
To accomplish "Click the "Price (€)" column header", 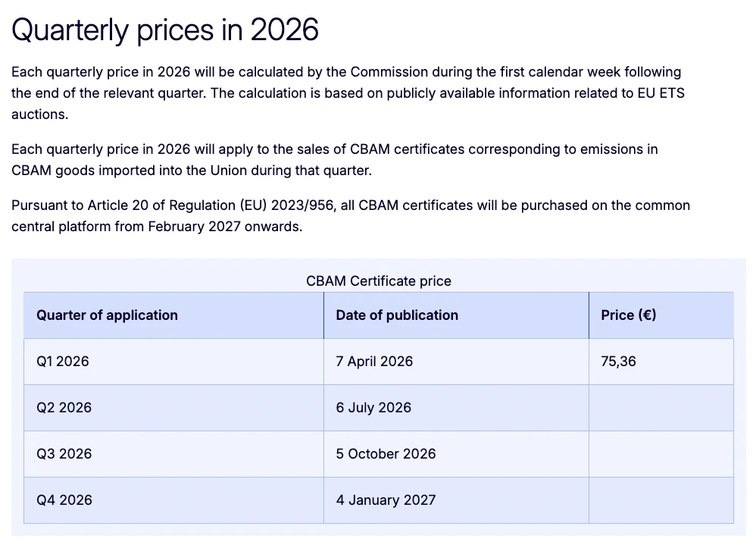I will coord(628,315).
